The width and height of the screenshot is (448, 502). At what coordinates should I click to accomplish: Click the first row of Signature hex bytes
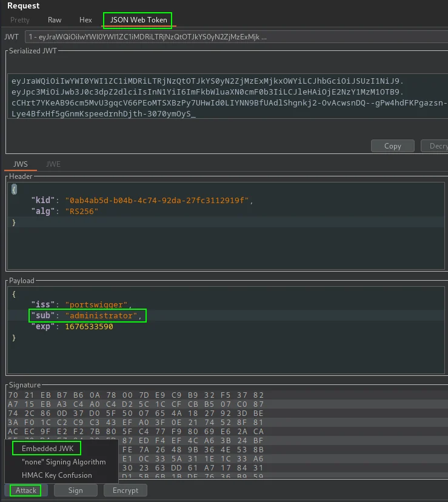click(136, 395)
